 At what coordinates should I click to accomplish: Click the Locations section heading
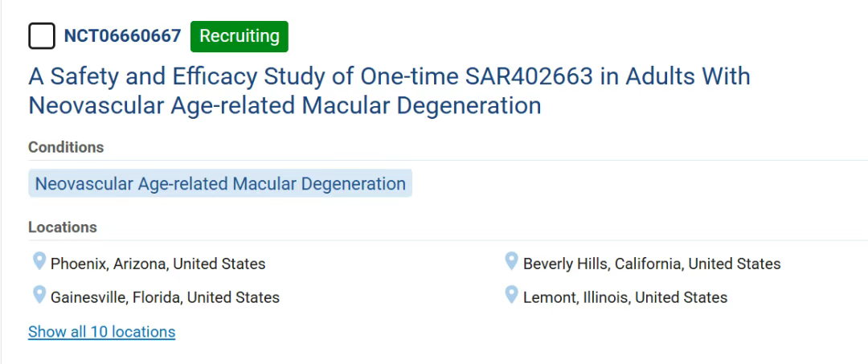[x=63, y=227]
